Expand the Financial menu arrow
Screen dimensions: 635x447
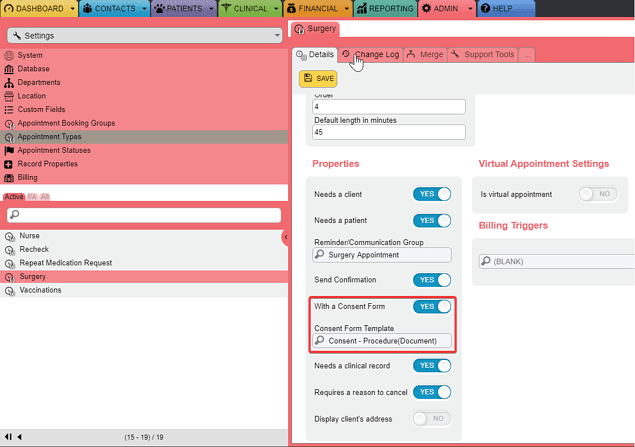tap(347, 9)
